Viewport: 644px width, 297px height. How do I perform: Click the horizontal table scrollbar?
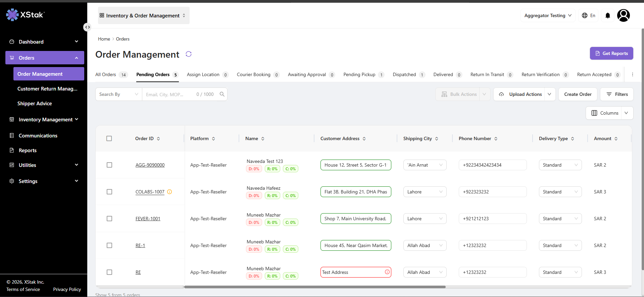[x=315, y=287]
